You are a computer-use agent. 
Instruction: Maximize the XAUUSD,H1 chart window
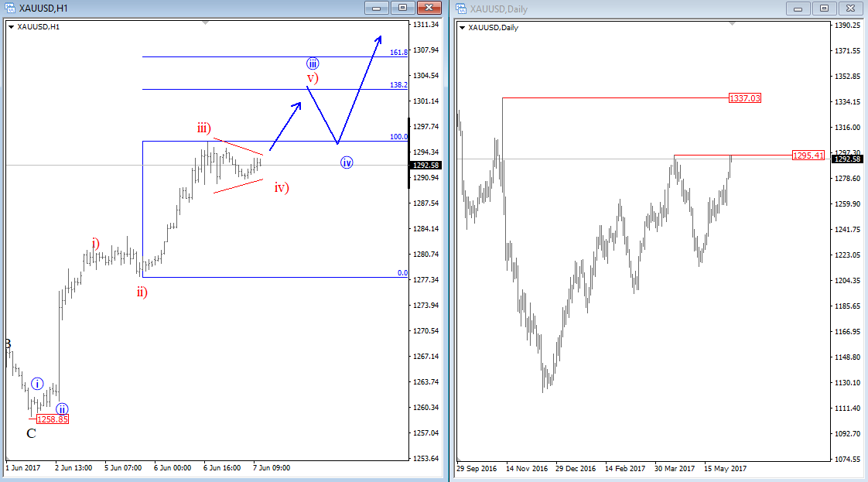(x=402, y=8)
